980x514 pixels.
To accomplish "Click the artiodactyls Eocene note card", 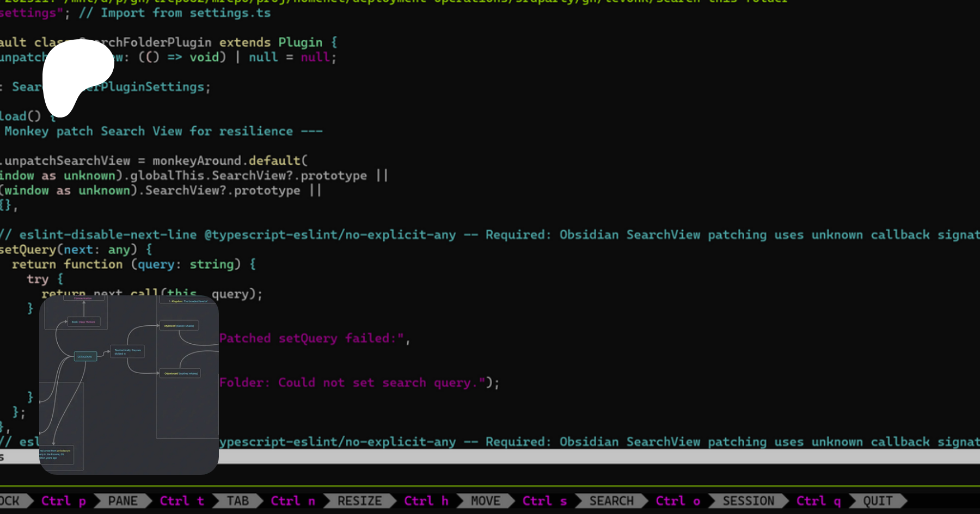I will tap(56, 454).
